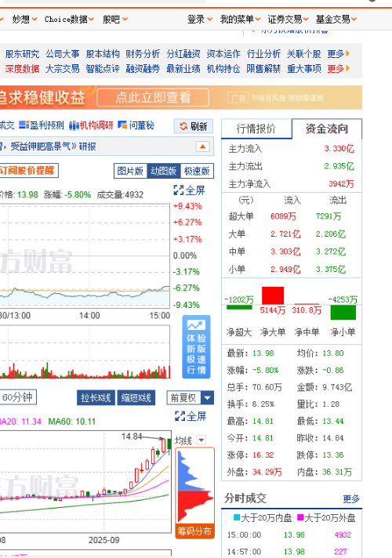Click the 刷新 button
The height and width of the screenshot is (558, 392).
(x=194, y=126)
